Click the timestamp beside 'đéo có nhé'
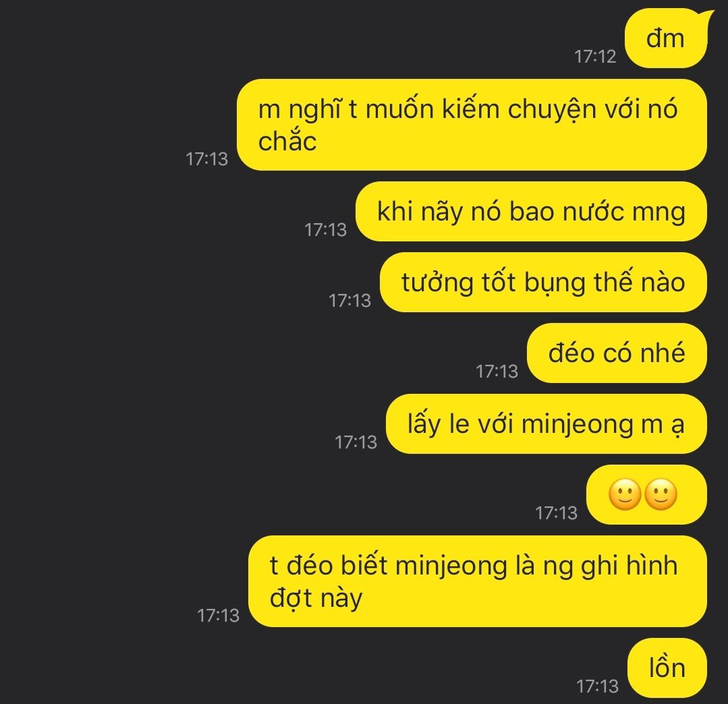The width and height of the screenshot is (728, 704). click(x=497, y=372)
